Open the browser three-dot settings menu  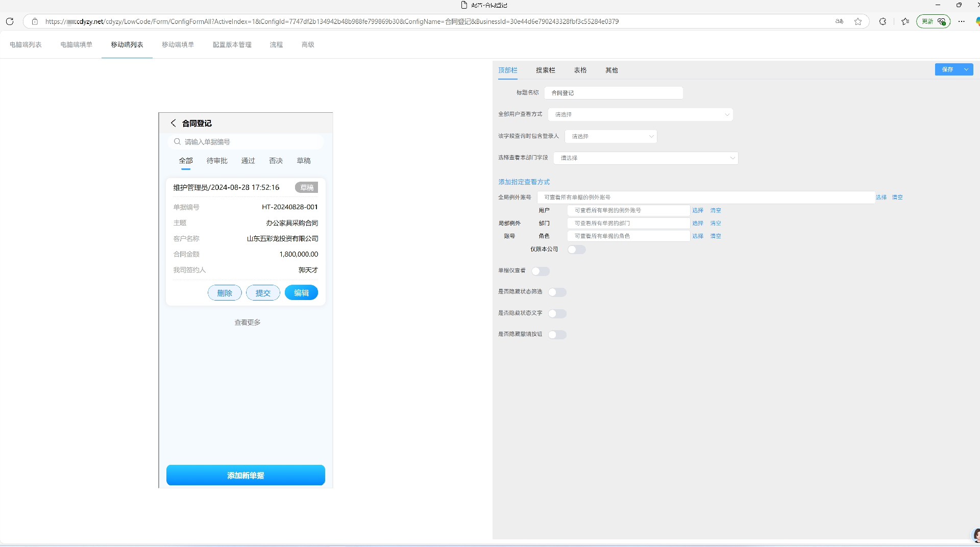(x=962, y=21)
